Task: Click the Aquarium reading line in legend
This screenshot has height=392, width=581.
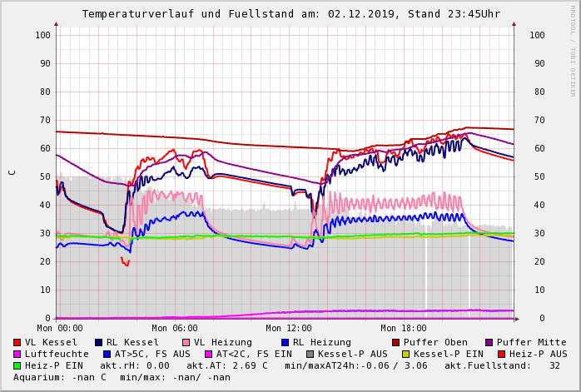Action: pos(122,377)
